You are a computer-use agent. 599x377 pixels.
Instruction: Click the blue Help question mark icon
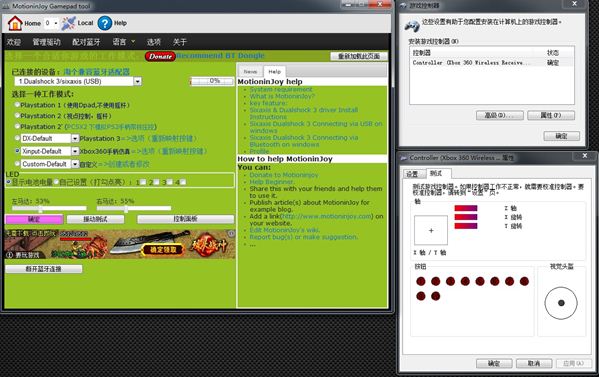[105, 23]
